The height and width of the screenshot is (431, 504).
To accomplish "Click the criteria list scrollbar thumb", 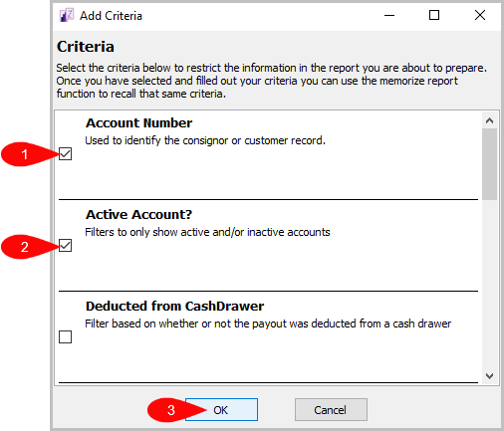I will click(x=489, y=164).
